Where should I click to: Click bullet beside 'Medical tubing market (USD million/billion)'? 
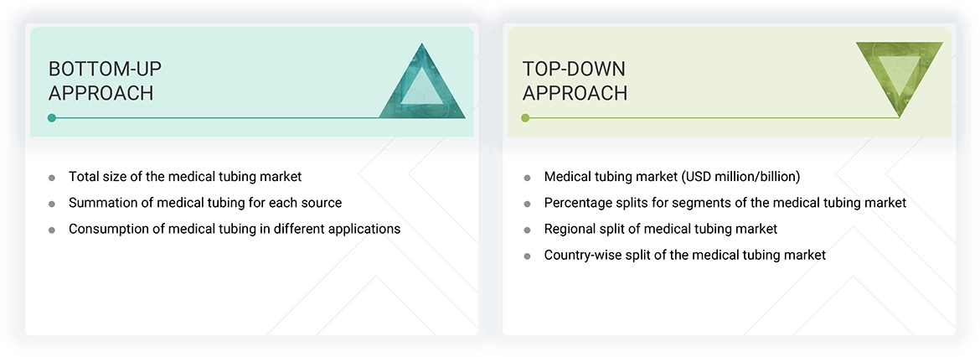pos(527,178)
